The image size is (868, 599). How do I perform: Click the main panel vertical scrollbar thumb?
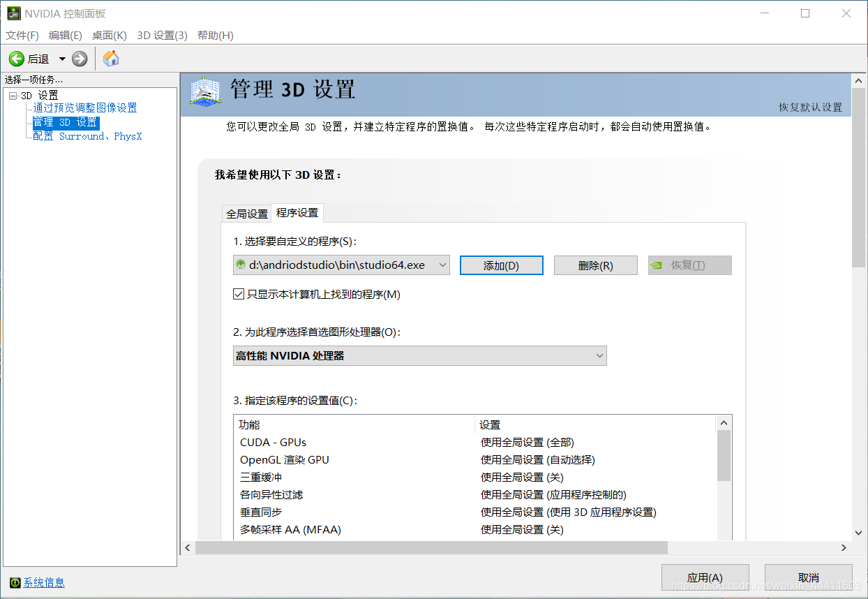point(859,177)
